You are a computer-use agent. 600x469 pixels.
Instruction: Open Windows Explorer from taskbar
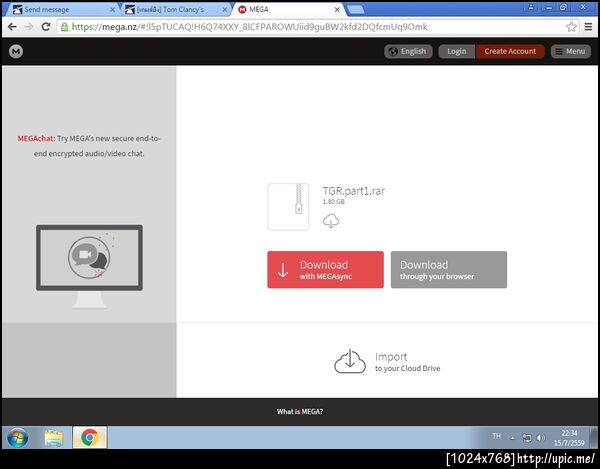(x=54, y=437)
